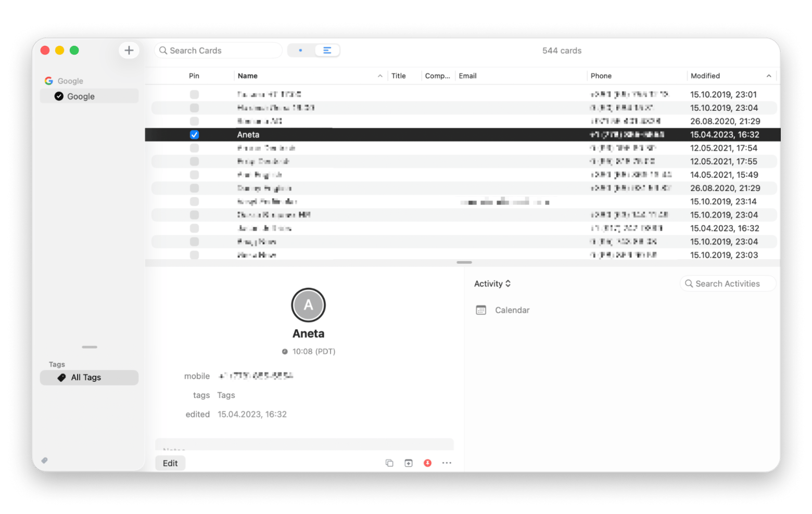Screen dimensions: 812x514
Task: Click the modified date 15.10.2019, 23:03
Action: pos(724,255)
